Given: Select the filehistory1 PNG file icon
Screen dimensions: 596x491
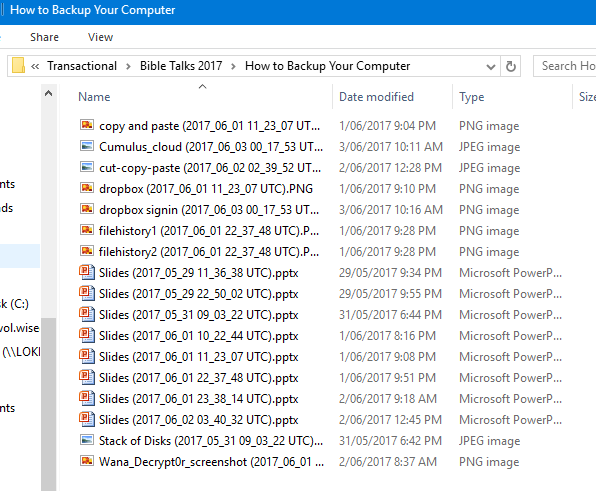Looking at the screenshot, I should (87, 230).
